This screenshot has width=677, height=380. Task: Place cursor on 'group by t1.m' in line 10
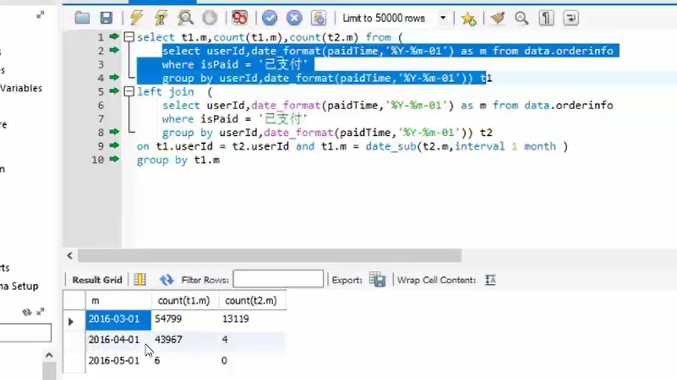[178, 160]
